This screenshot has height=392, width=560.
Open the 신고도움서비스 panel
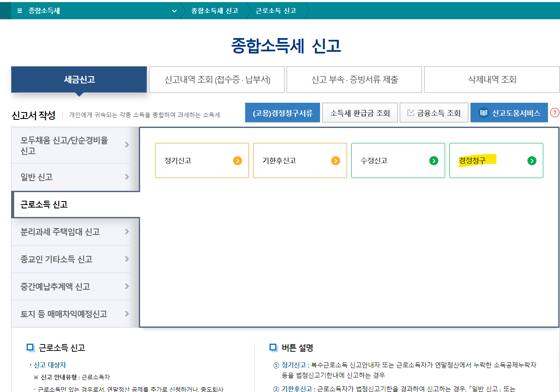click(509, 112)
